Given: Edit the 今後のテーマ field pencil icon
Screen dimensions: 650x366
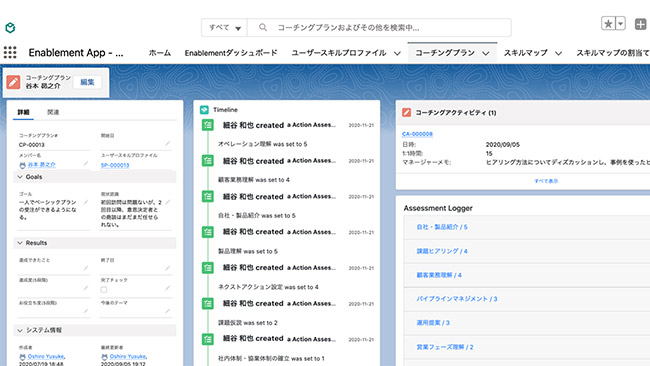Looking at the screenshot, I should tap(167, 311).
